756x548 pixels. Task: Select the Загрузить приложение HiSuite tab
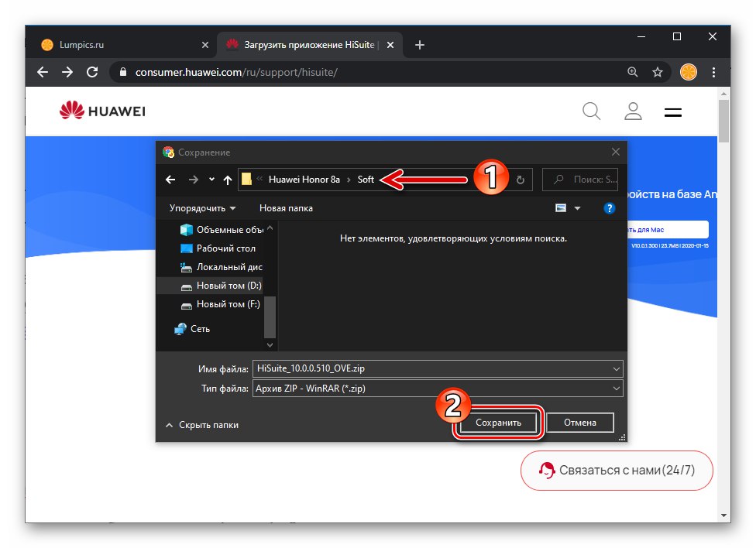click(310, 45)
